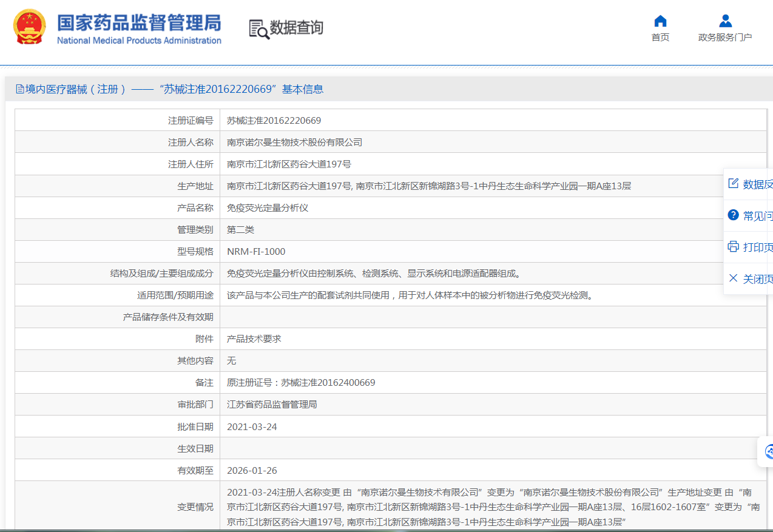Click the 变更情况 label
Viewport: 773px width, 532px height.
coord(195,507)
